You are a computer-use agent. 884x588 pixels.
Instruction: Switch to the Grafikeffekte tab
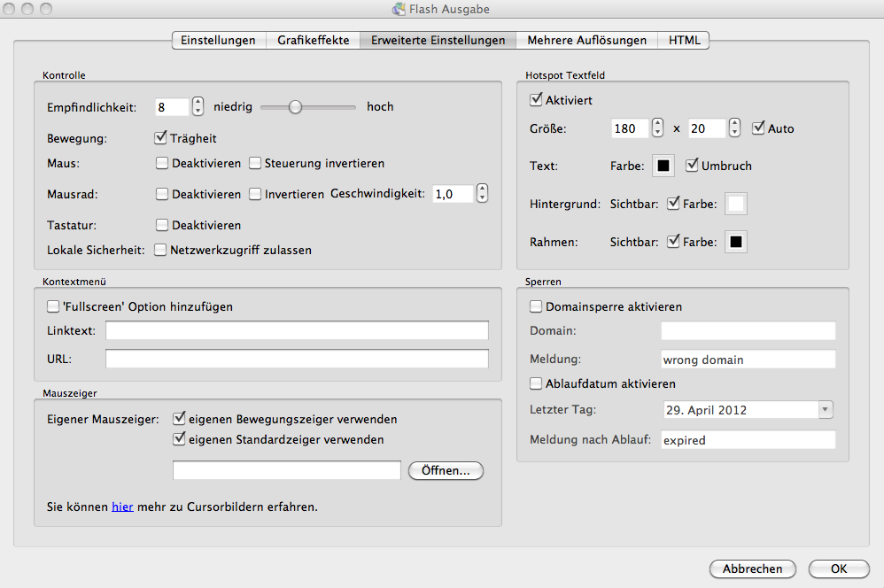point(313,40)
